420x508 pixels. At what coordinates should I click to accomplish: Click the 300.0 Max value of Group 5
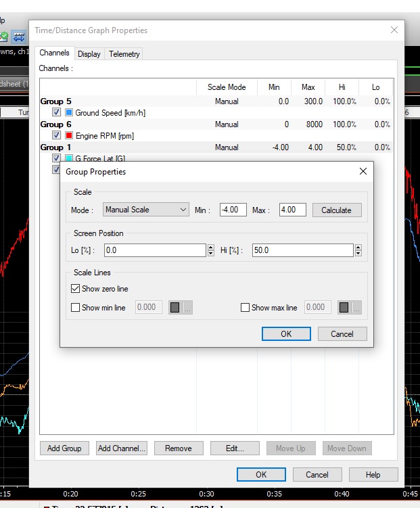click(313, 101)
